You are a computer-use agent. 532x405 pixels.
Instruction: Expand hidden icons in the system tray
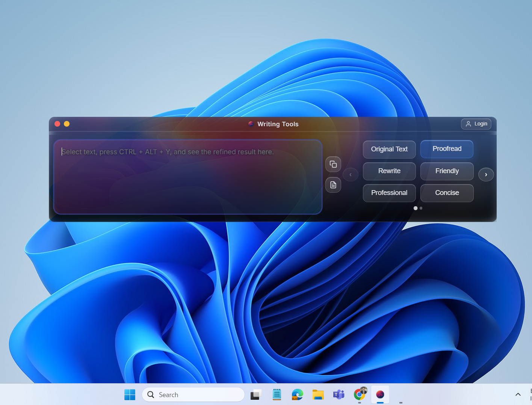[518, 394]
